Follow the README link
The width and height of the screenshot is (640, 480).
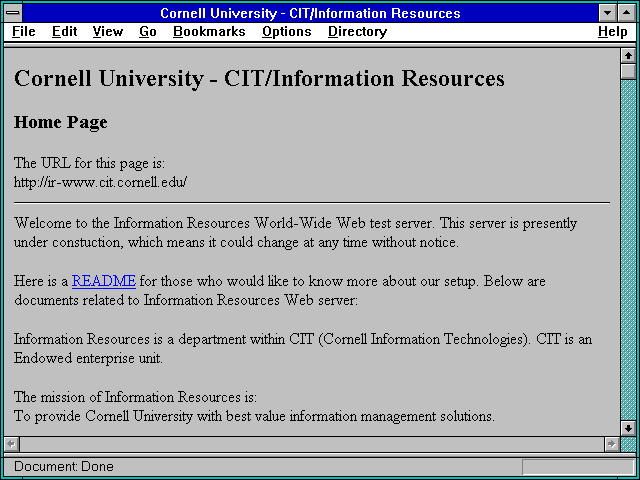point(104,281)
